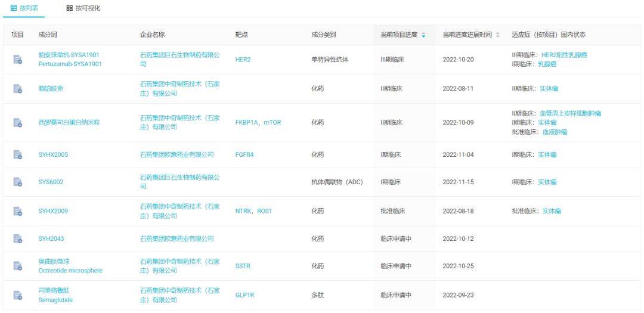Open 顺铂胶束 ingredient link
Viewport: 644px width, 313px height.
pyautogui.click(x=51, y=88)
